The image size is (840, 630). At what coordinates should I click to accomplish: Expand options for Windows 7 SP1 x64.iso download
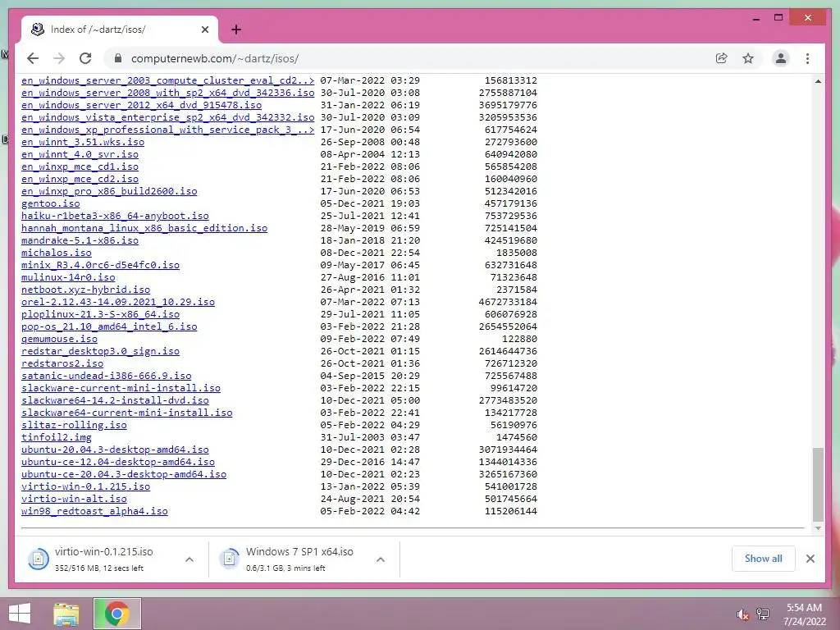click(x=381, y=559)
